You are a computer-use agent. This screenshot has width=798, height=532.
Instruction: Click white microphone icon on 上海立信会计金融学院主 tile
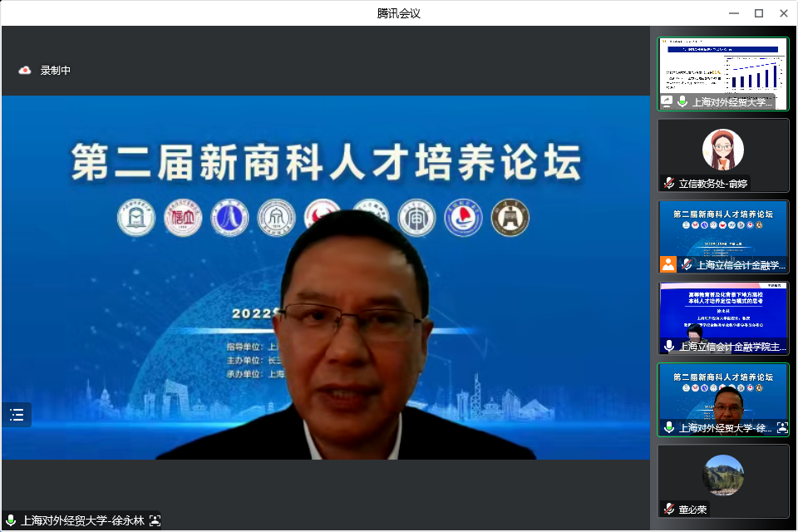point(668,346)
